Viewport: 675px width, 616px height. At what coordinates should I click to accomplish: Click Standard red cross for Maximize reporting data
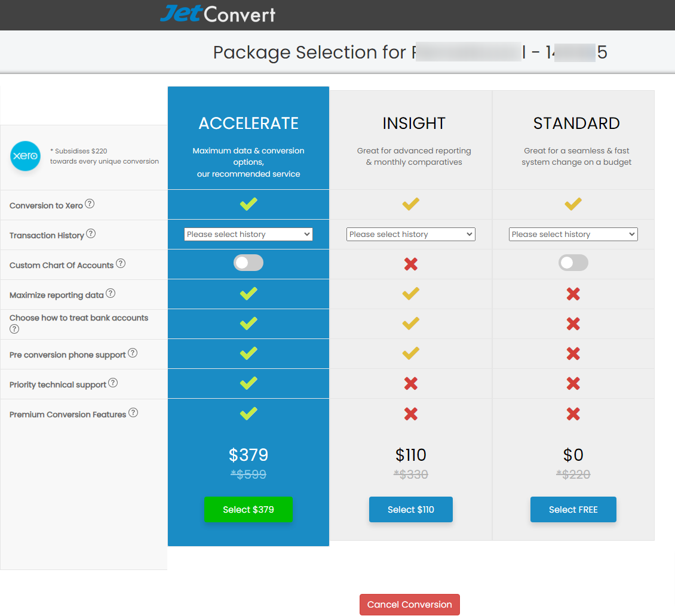(573, 294)
